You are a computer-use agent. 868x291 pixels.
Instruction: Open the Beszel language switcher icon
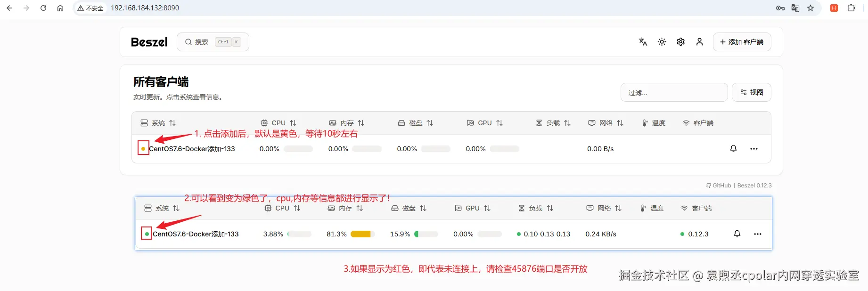643,42
